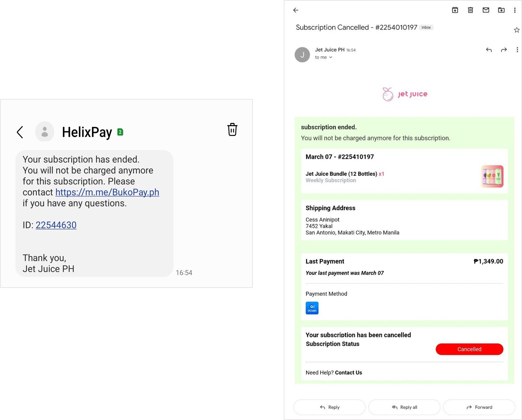Click 'Thank you, Jet Juice PH' in SMS
The width and height of the screenshot is (522, 420).
[x=48, y=263]
